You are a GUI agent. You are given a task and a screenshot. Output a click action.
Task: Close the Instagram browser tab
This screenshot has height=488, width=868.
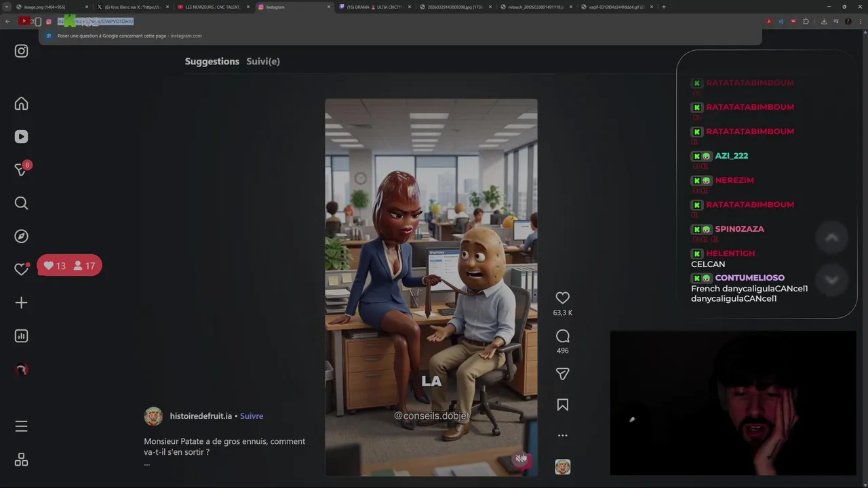[329, 7]
